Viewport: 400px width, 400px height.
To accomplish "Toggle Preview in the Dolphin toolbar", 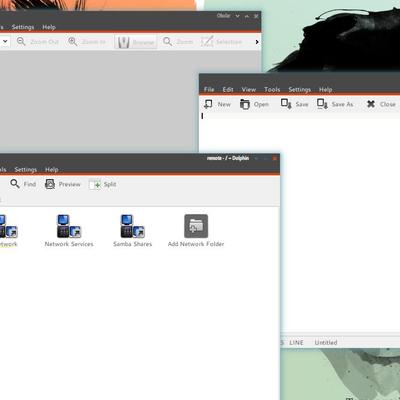I will pyautogui.click(x=63, y=184).
